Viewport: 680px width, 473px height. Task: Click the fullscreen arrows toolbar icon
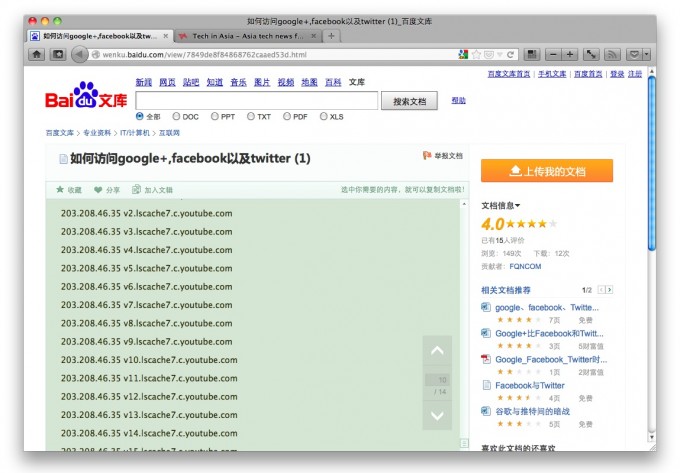pyautogui.click(x=591, y=55)
